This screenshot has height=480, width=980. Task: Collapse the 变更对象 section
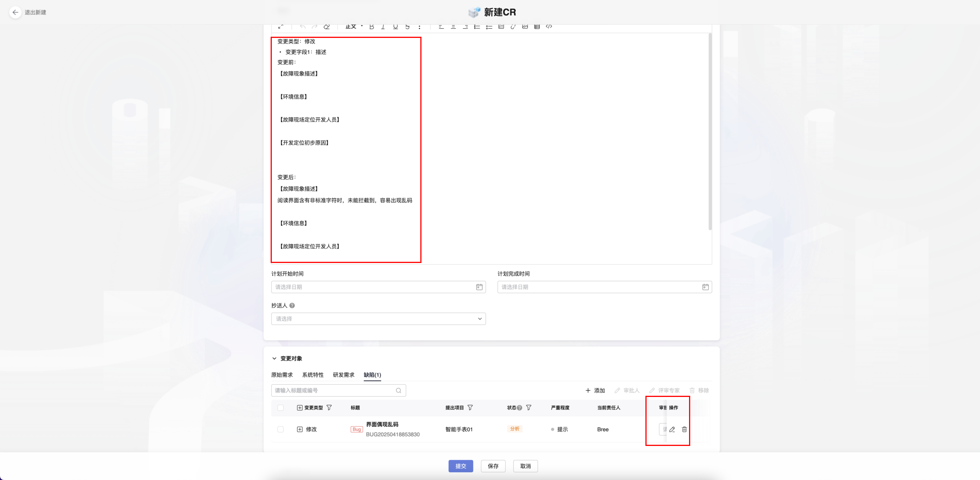274,359
